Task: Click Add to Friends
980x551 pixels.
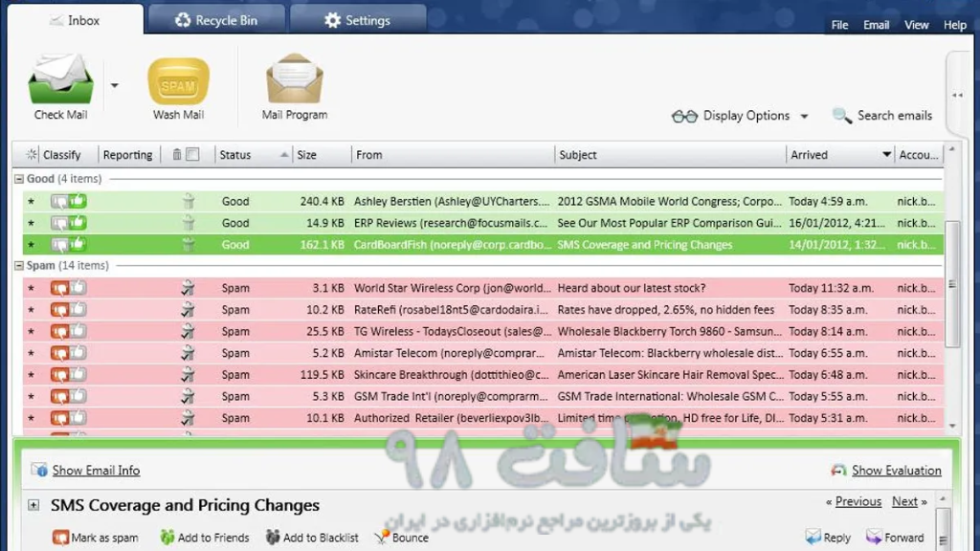Action: (205, 538)
